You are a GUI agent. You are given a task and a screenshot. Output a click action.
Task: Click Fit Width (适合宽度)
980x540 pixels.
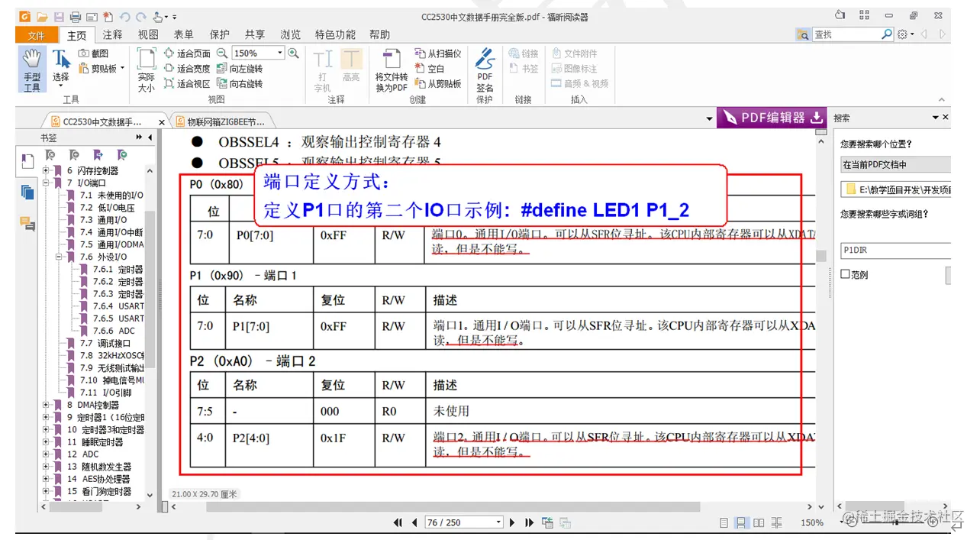(187, 69)
